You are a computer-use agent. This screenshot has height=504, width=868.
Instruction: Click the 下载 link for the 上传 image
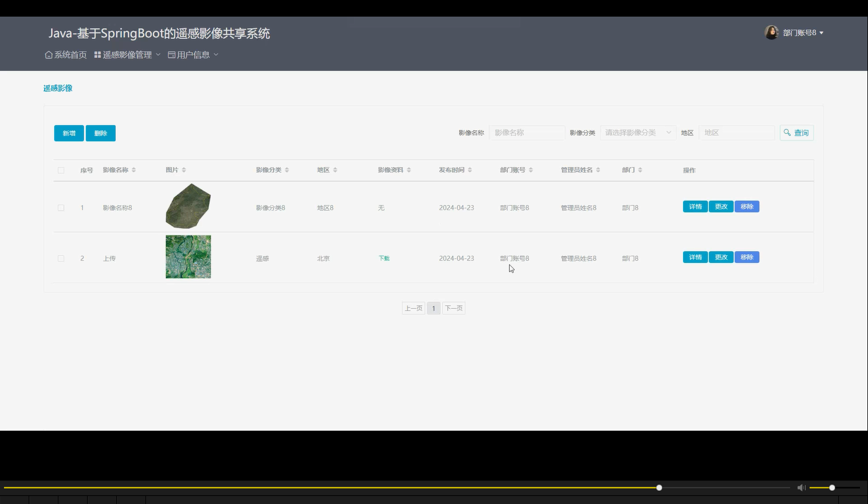point(384,258)
